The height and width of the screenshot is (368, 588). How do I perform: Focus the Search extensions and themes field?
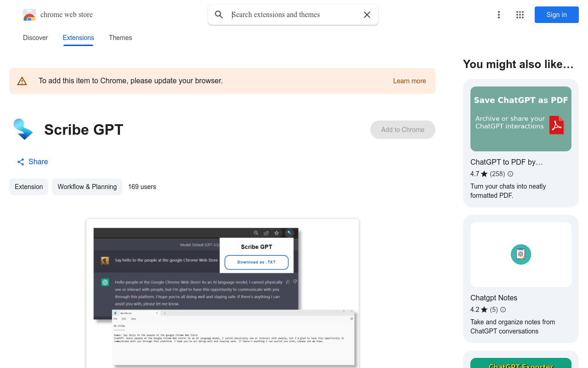(294, 15)
